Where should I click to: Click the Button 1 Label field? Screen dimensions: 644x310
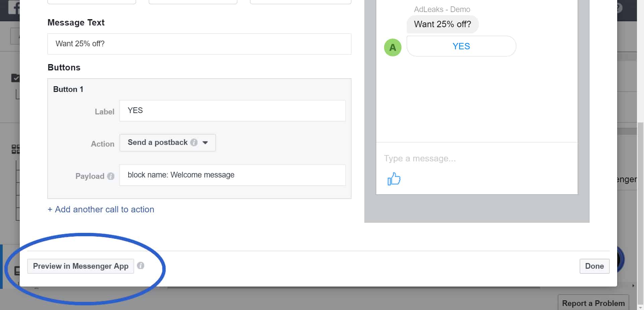point(232,111)
